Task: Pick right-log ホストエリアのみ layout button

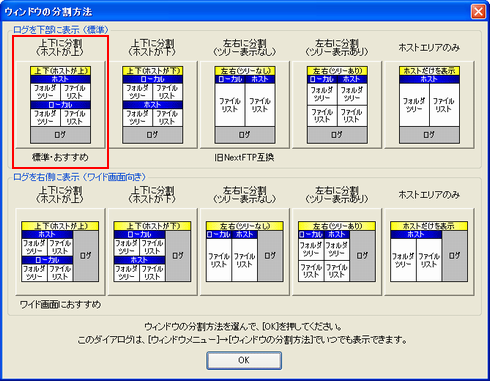Action: coord(429,252)
